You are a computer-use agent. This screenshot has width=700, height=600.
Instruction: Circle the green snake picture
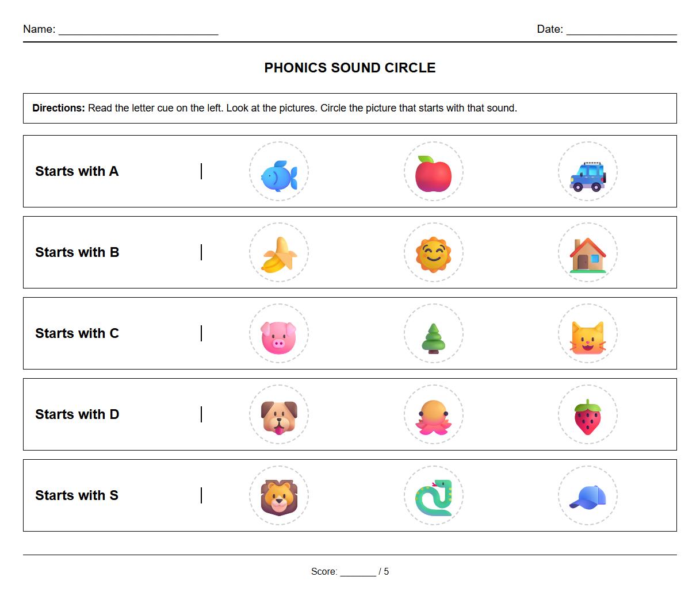(x=433, y=496)
